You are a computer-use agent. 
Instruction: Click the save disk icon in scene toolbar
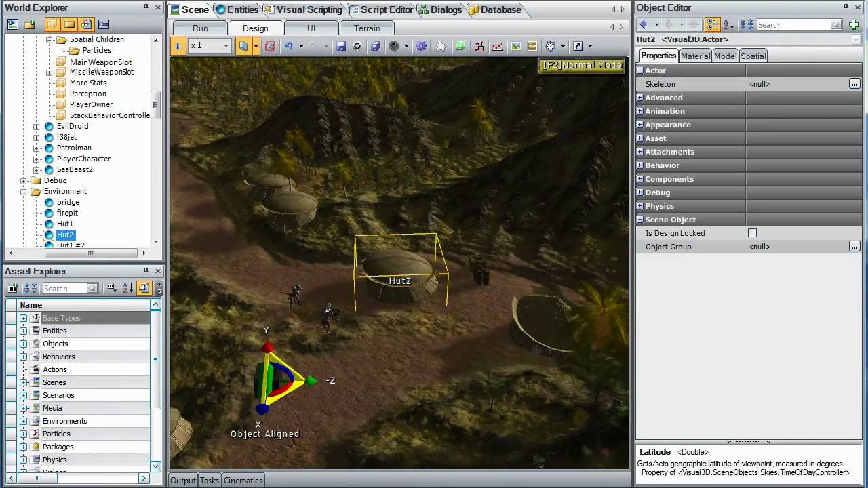[x=341, y=46]
